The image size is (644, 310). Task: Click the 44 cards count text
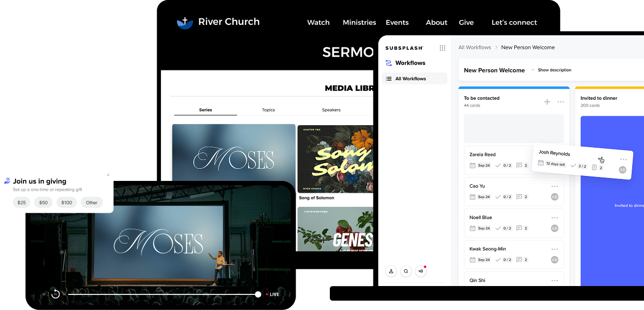coord(472,106)
